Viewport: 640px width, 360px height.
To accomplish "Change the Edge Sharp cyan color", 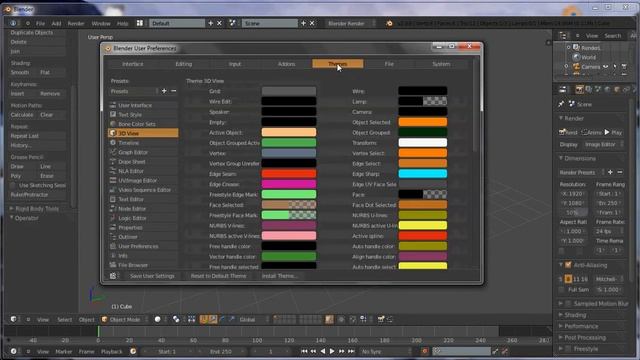I will point(422,174).
